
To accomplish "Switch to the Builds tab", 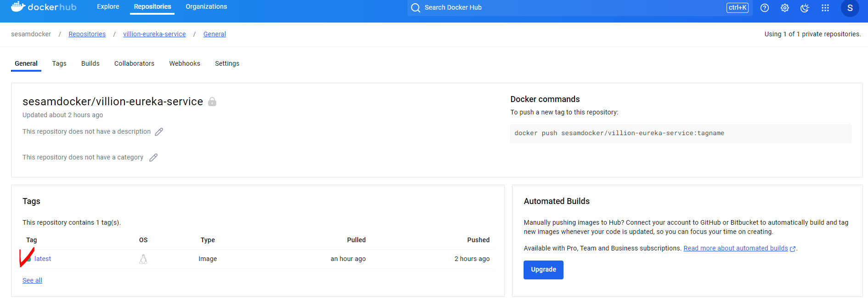I will point(90,63).
